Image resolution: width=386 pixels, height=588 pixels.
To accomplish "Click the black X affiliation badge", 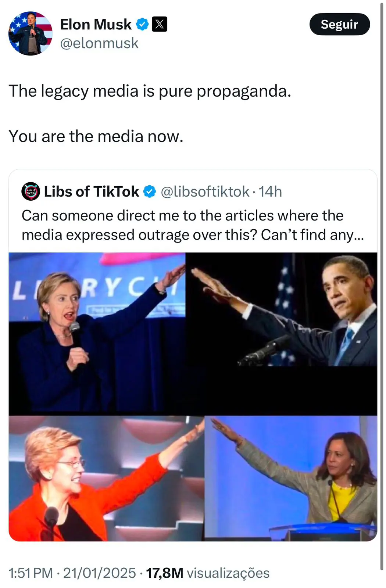I will tap(160, 24).
